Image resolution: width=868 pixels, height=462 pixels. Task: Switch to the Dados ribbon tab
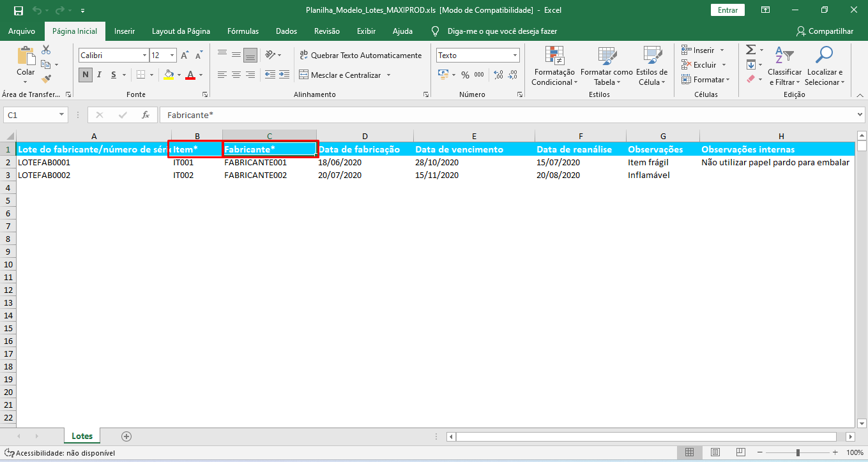point(286,31)
